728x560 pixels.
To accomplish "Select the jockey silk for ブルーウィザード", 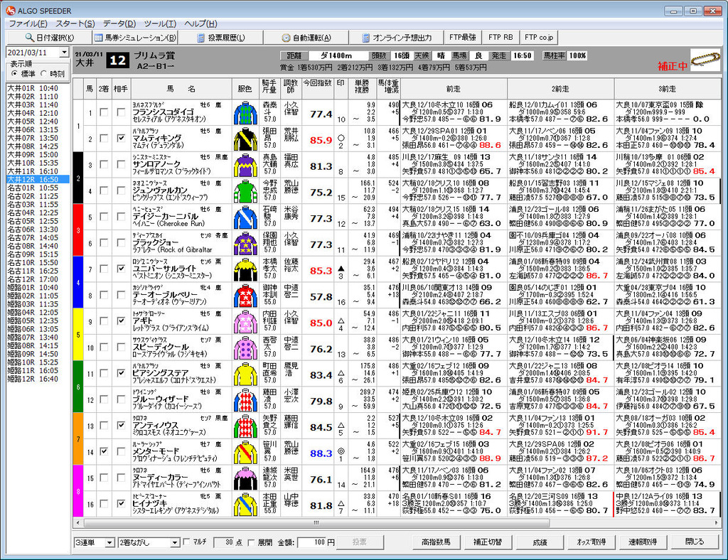I will point(245,400).
